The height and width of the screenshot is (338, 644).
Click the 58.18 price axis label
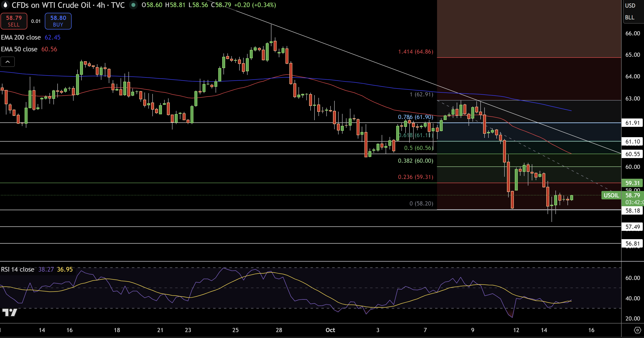click(632, 211)
